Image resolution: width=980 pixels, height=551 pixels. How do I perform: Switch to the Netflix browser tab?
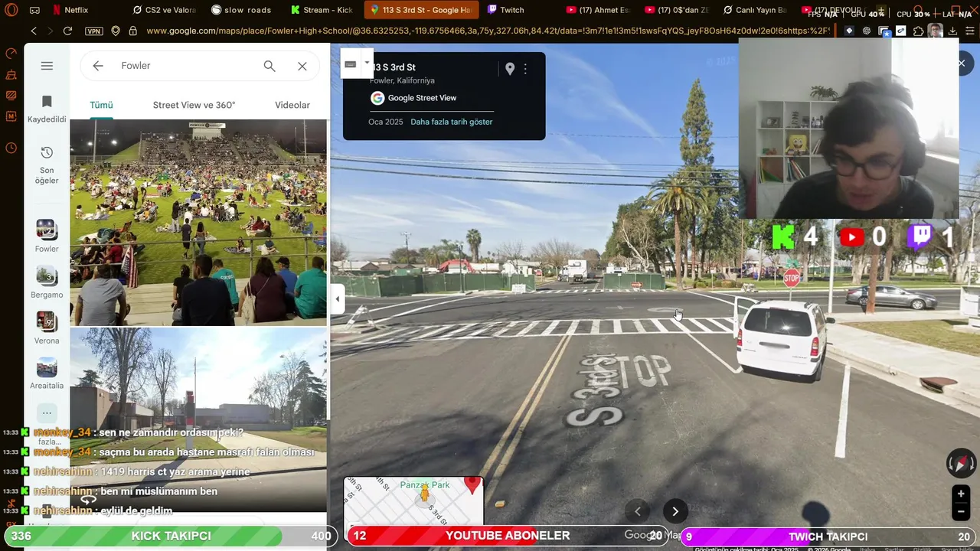(x=70, y=10)
